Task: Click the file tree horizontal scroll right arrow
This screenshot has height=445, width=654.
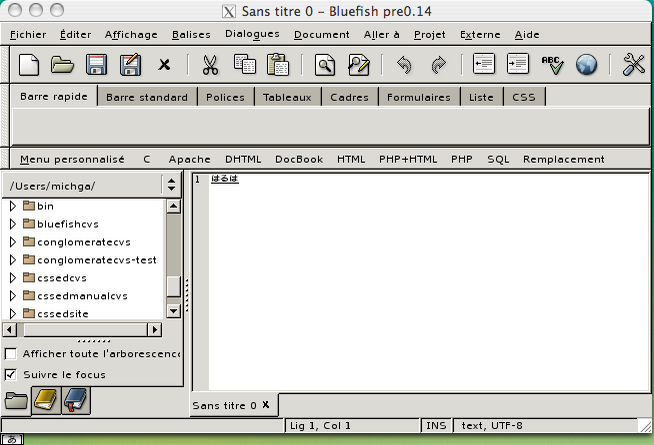Action: click(x=154, y=329)
